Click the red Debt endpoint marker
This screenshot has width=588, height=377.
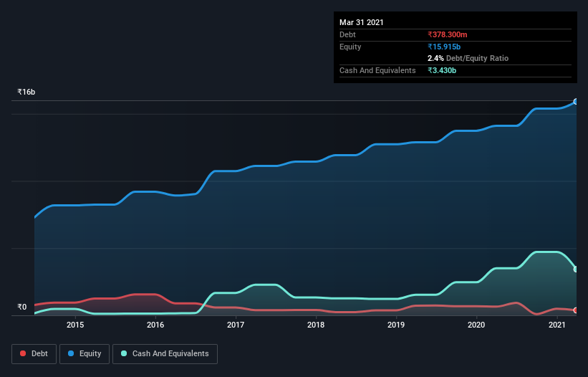(x=576, y=310)
